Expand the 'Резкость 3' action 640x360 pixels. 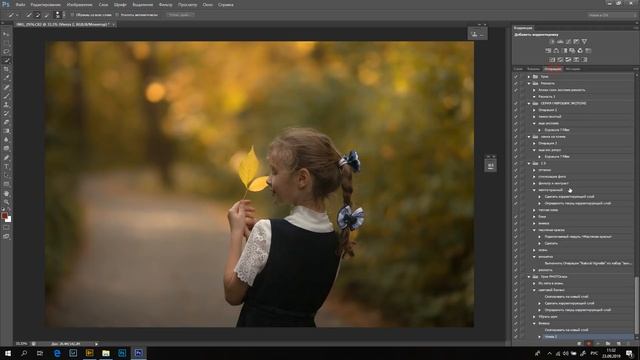point(534,96)
